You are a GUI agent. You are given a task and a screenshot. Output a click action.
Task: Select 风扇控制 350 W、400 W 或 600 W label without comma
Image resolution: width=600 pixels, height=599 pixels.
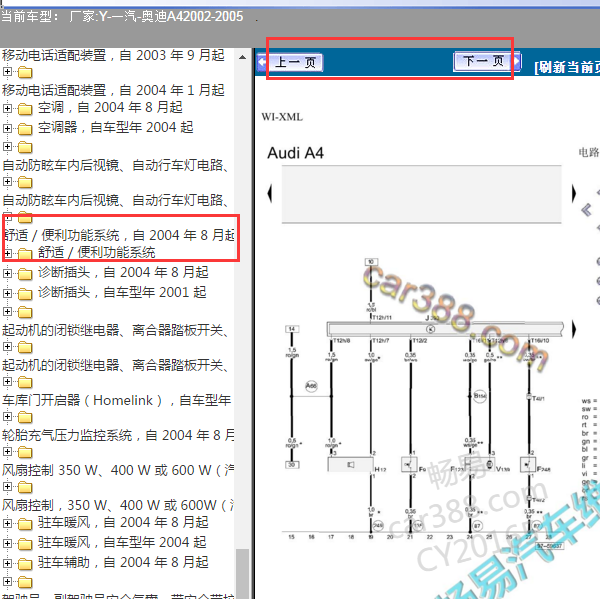(x=118, y=470)
